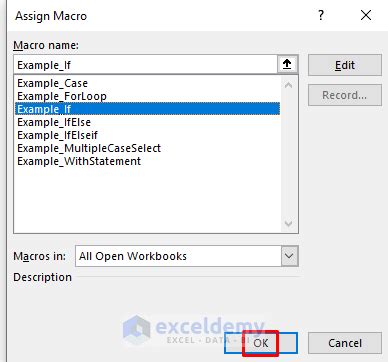Click the macro list scroll down arrow
Viewport: 388px width, 362px height.
tap(289, 223)
